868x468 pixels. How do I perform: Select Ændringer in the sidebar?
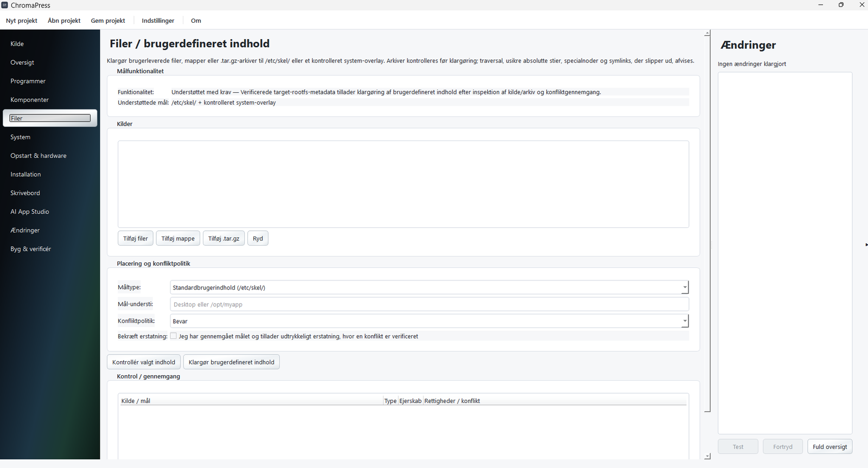pos(50,230)
